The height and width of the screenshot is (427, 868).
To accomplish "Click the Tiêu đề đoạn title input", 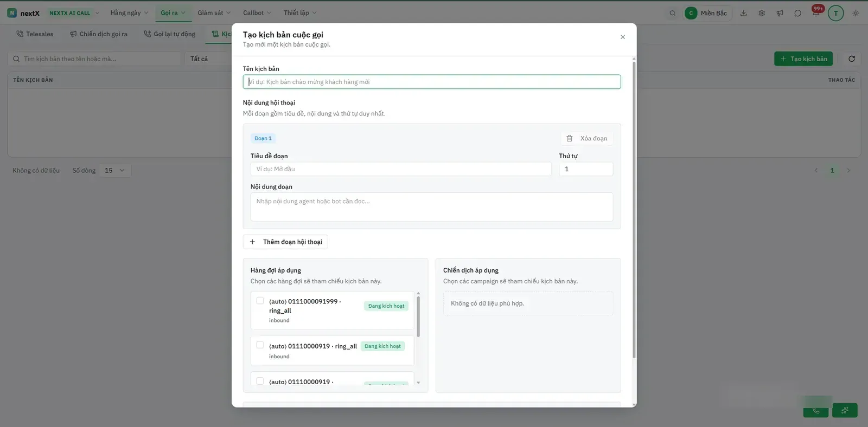I will pos(401,169).
